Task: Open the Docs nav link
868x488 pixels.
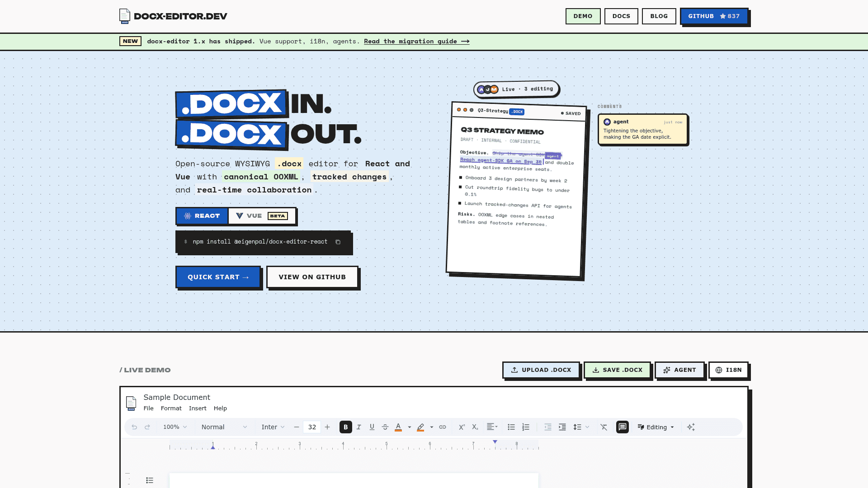Action: point(621,16)
